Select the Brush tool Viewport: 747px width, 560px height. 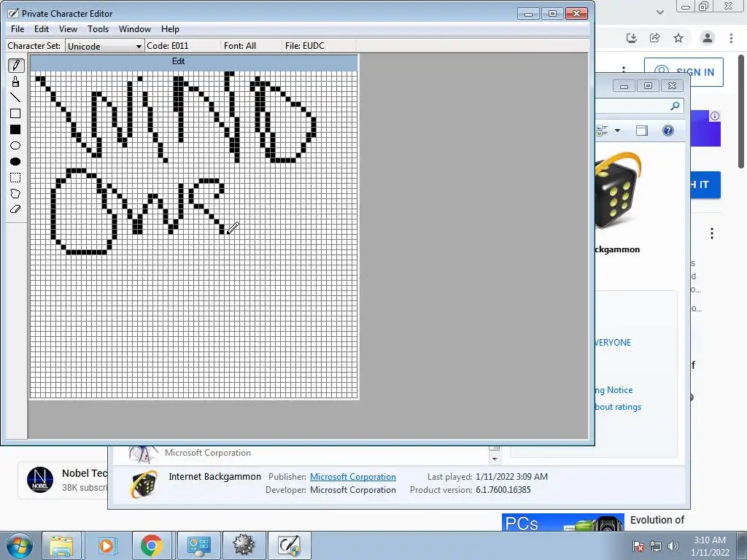pos(15,82)
